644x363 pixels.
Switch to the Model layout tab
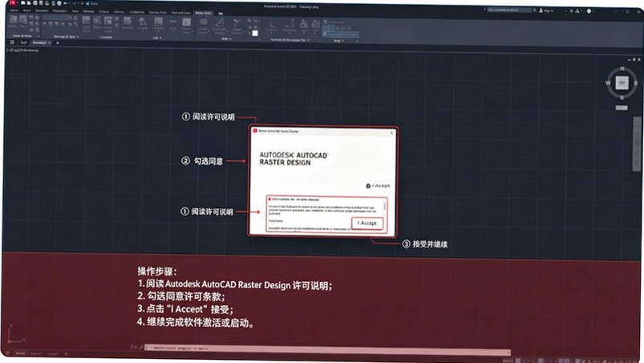21,353
